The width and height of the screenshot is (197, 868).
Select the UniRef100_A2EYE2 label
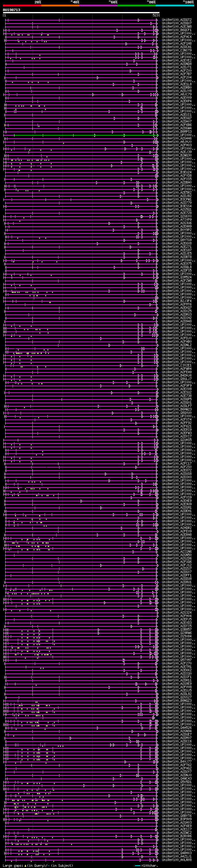pyautogui.click(x=176, y=61)
